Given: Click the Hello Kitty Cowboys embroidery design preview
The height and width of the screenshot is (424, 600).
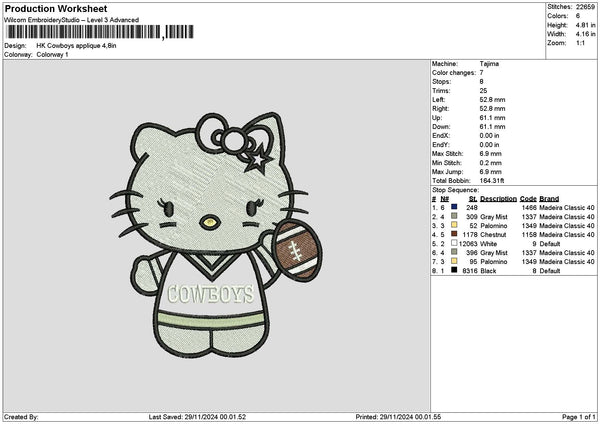Looking at the screenshot, I should (x=216, y=235).
